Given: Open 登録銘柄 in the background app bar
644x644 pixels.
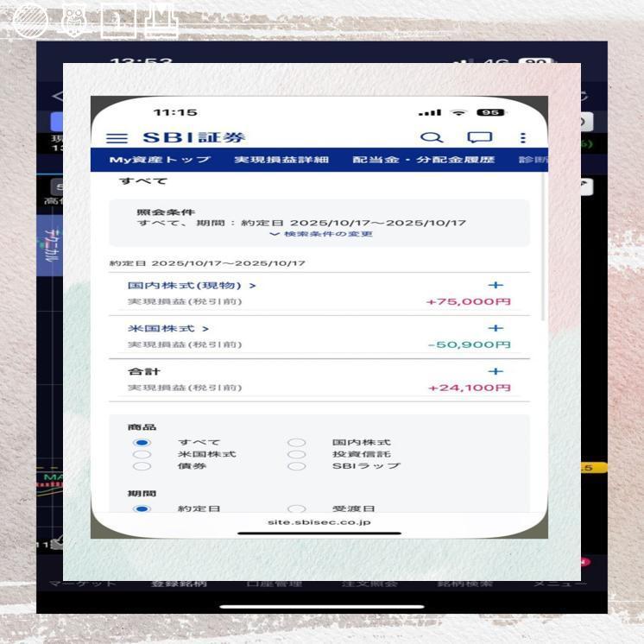Looking at the screenshot, I should coord(179,584).
